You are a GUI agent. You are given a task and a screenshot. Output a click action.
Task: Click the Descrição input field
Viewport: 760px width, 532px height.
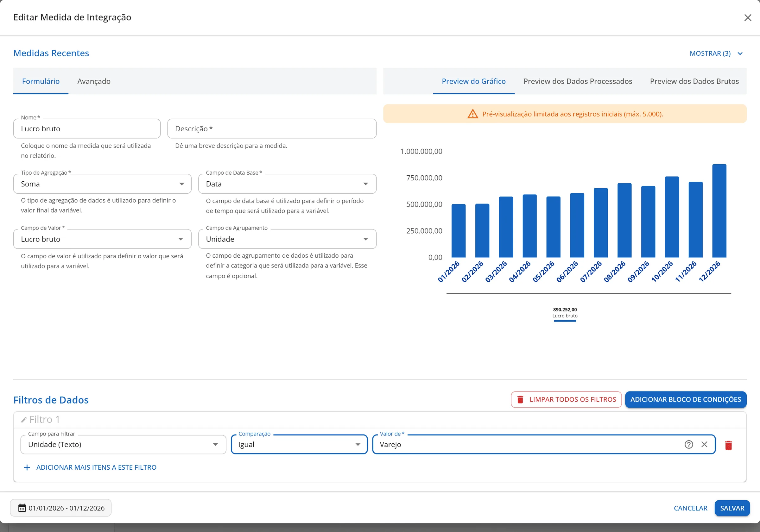pos(272,129)
